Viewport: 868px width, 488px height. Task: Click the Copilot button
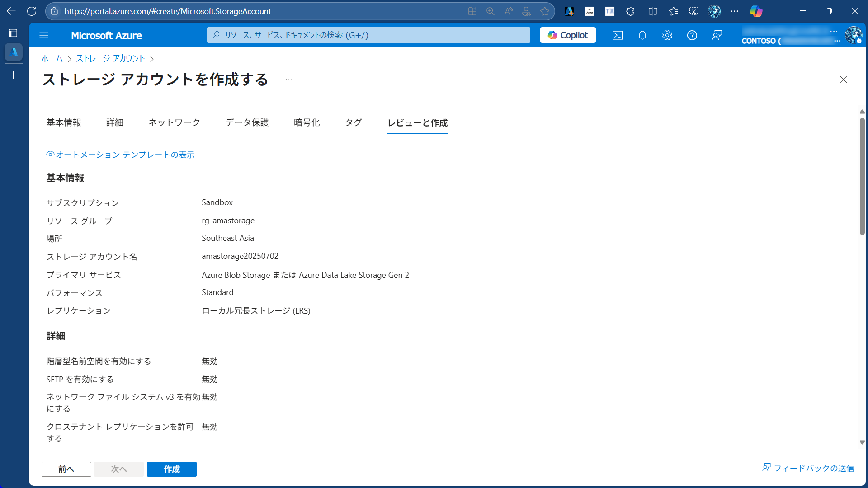point(568,35)
